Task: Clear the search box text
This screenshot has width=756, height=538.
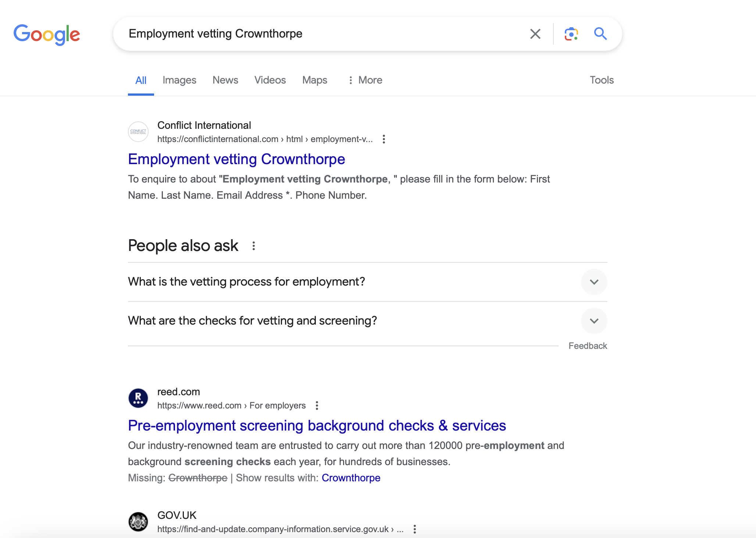Action: [535, 34]
